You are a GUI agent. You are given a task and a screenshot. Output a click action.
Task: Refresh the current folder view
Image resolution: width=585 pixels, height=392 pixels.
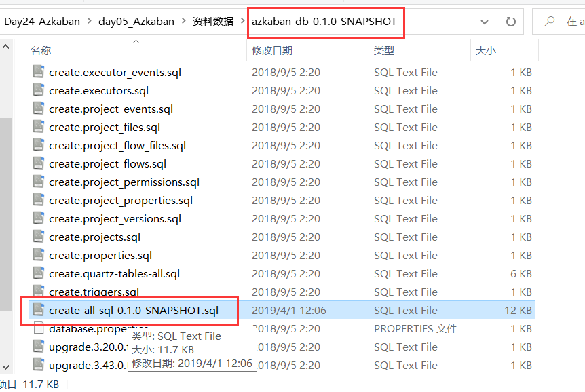tap(511, 22)
